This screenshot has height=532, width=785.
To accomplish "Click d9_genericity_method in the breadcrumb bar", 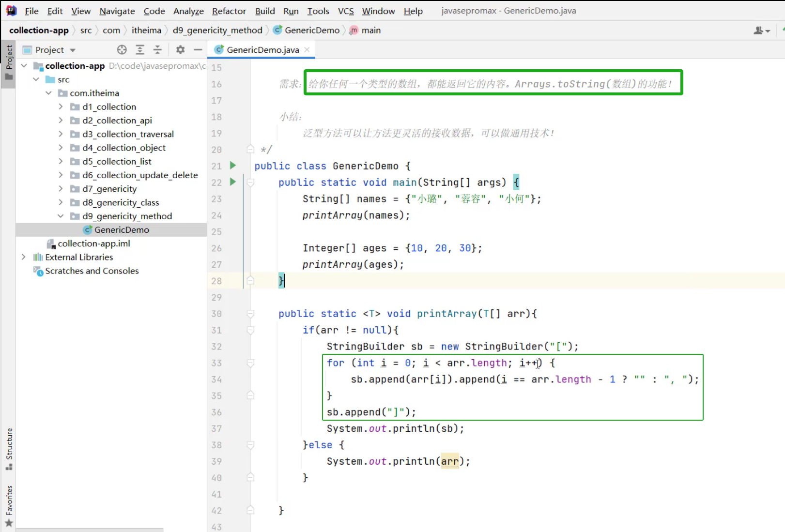I will (217, 30).
